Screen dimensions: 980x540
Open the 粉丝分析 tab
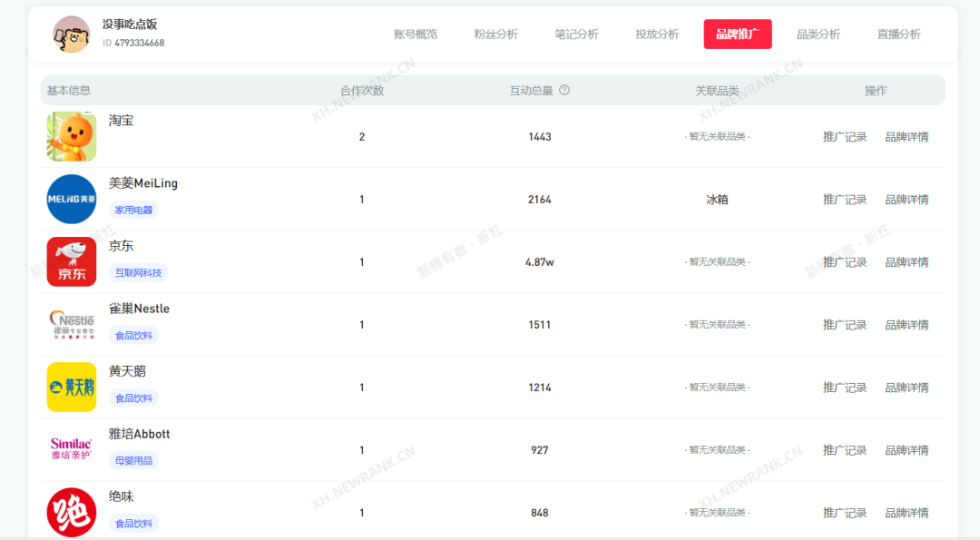point(496,34)
